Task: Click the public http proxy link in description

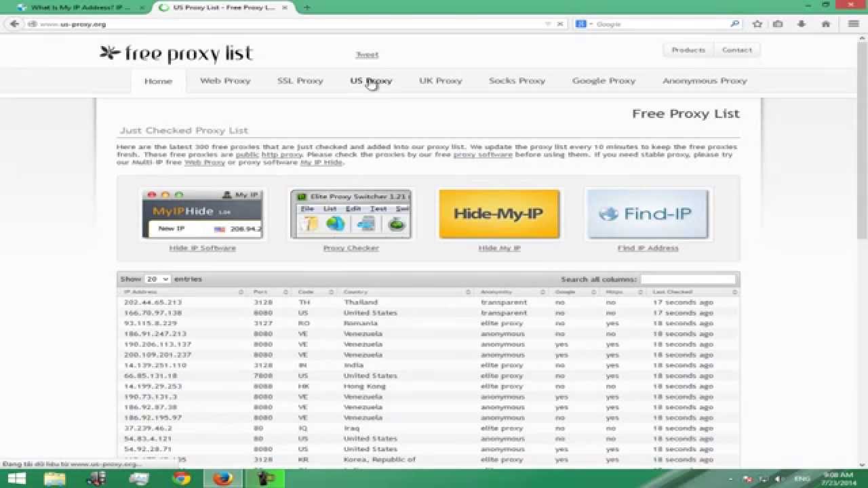Action: coord(269,155)
